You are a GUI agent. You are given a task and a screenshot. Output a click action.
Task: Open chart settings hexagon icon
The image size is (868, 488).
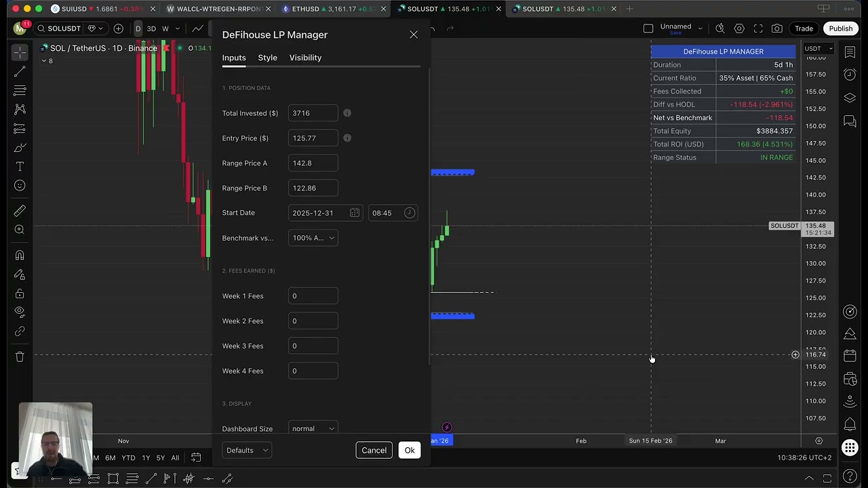pyautogui.click(x=739, y=28)
